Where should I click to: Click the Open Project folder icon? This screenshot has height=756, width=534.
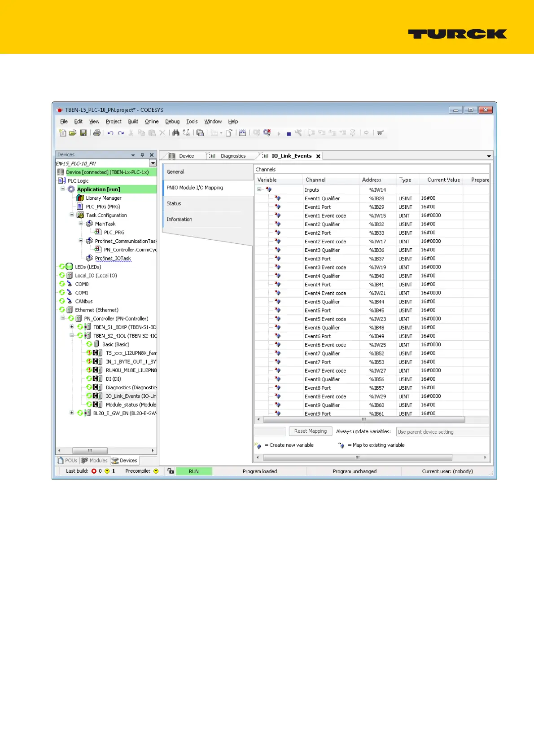coord(73,133)
